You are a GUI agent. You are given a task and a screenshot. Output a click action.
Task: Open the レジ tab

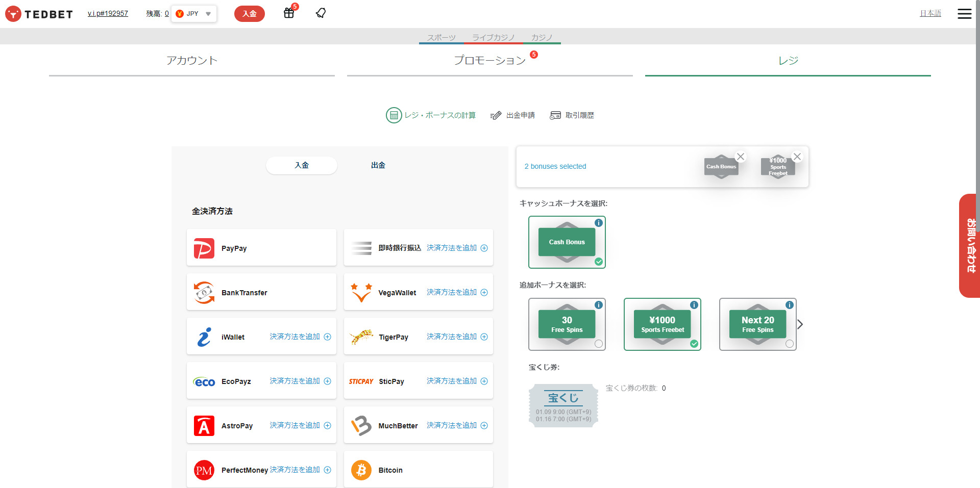(788, 61)
